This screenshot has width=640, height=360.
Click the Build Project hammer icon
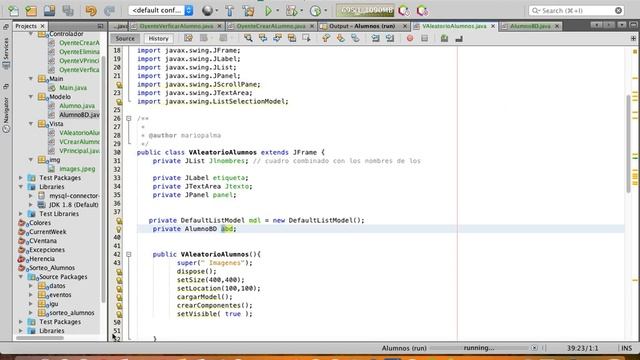point(229,11)
